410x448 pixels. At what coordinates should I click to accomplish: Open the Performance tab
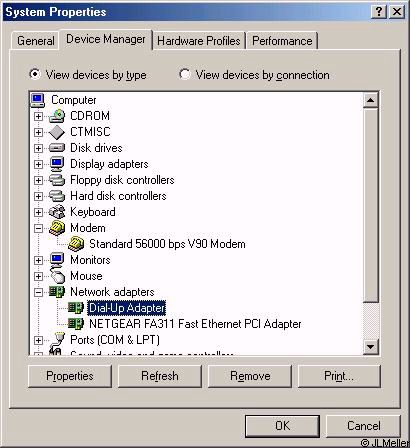pyautogui.click(x=282, y=41)
